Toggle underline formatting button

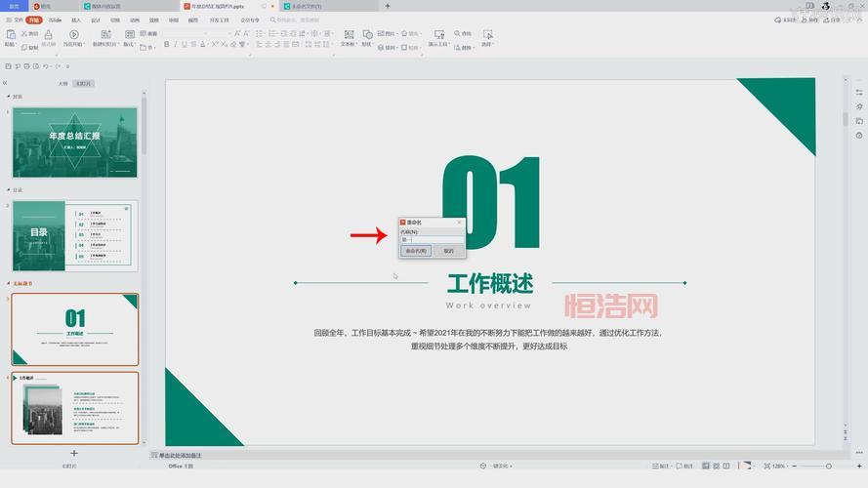click(x=186, y=45)
